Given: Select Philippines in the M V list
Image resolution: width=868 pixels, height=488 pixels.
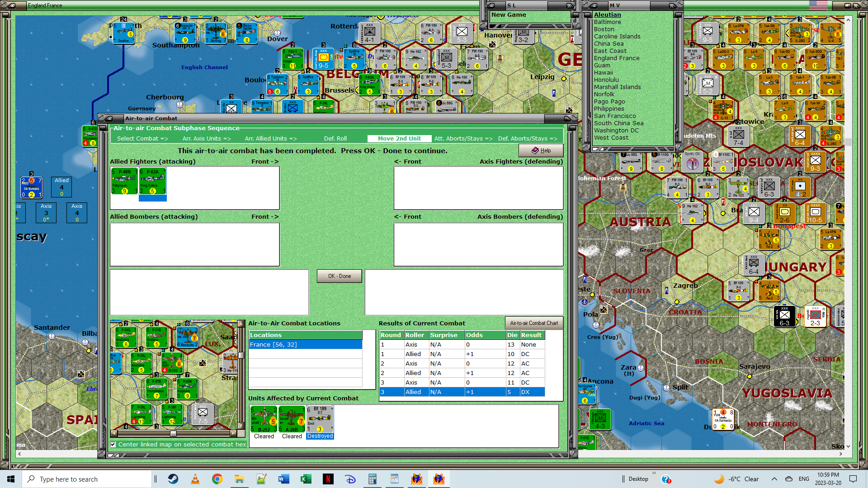Looking at the screenshot, I should 609,108.
